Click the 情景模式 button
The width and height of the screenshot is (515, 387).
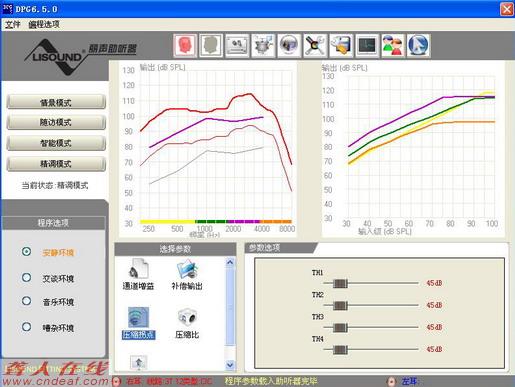56,102
